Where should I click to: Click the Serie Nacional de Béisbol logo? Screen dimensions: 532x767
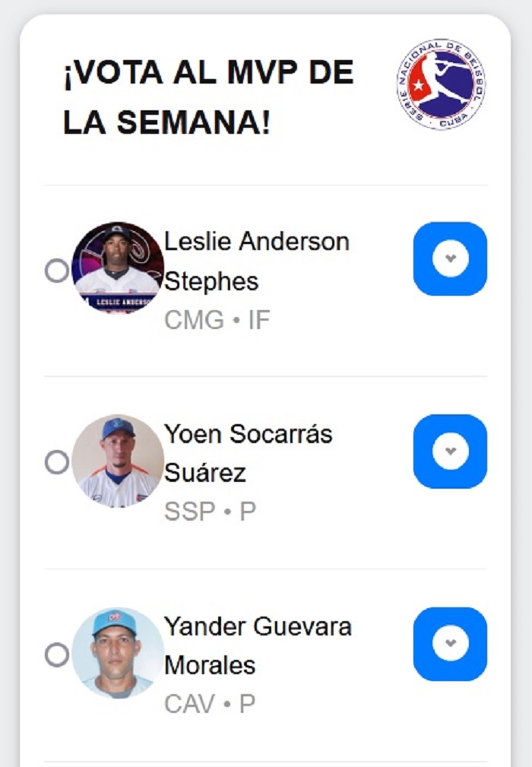[x=441, y=84]
